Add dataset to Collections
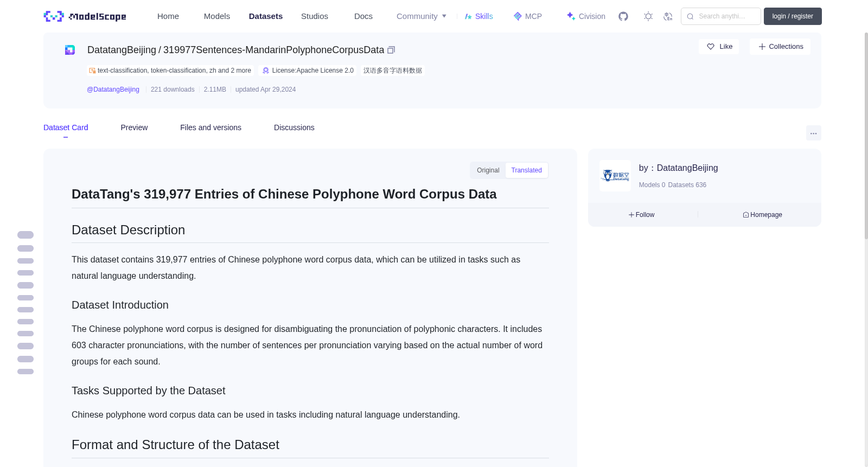Viewport: 868px width, 467px height. [780, 47]
